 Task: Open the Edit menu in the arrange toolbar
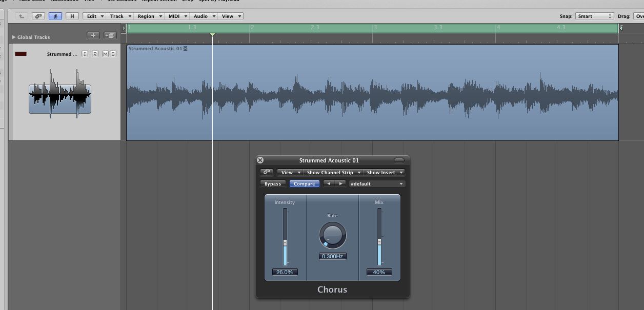(x=95, y=16)
